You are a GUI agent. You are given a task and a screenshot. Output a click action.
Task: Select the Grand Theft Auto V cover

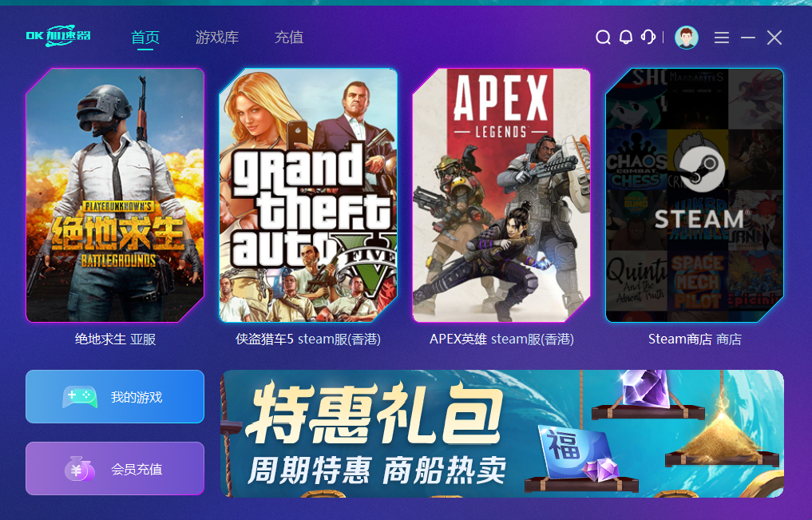[308, 195]
